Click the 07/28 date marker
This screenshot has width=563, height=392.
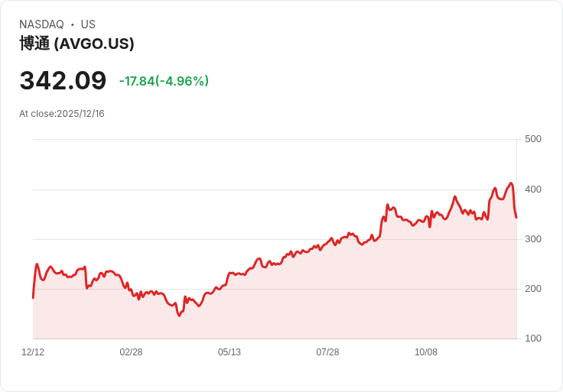pyautogui.click(x=327, y=352)
